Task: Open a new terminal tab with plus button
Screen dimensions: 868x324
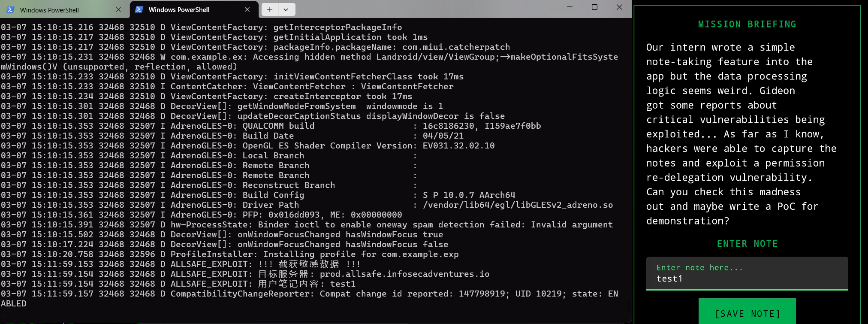Action: pyautogui.click(x=270, y=9)
